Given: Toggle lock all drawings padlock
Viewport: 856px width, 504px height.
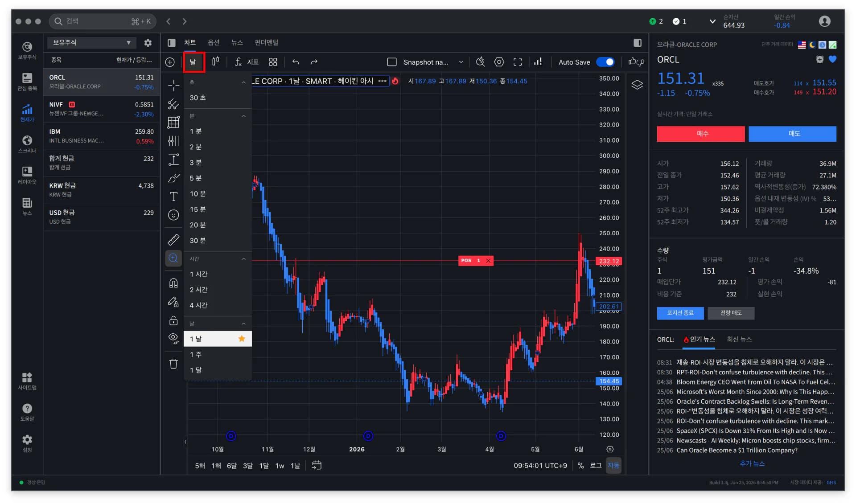Looking at the screenshot, I should (x=173, y=320).
